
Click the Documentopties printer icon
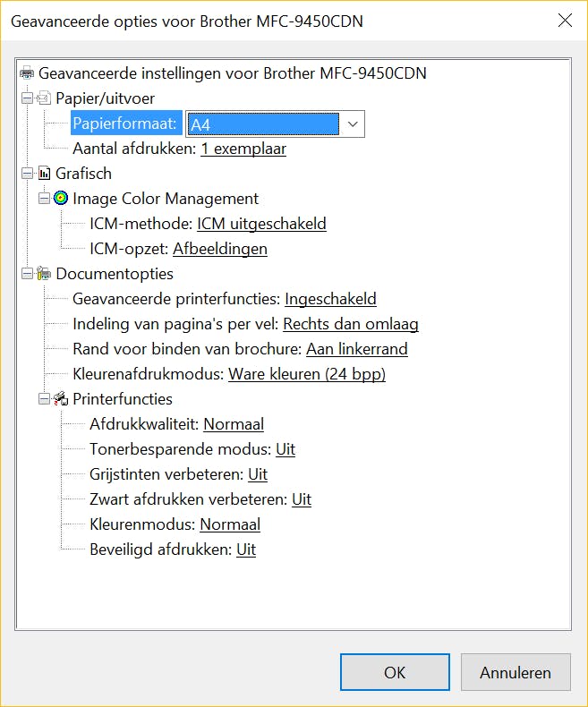pyautogui.click(x=44, y=273)
